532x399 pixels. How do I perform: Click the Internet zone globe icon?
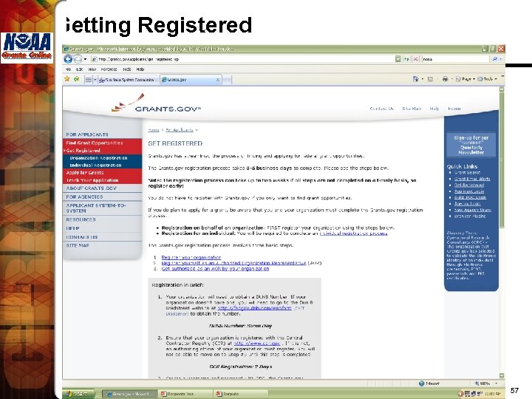click(421, 383)
